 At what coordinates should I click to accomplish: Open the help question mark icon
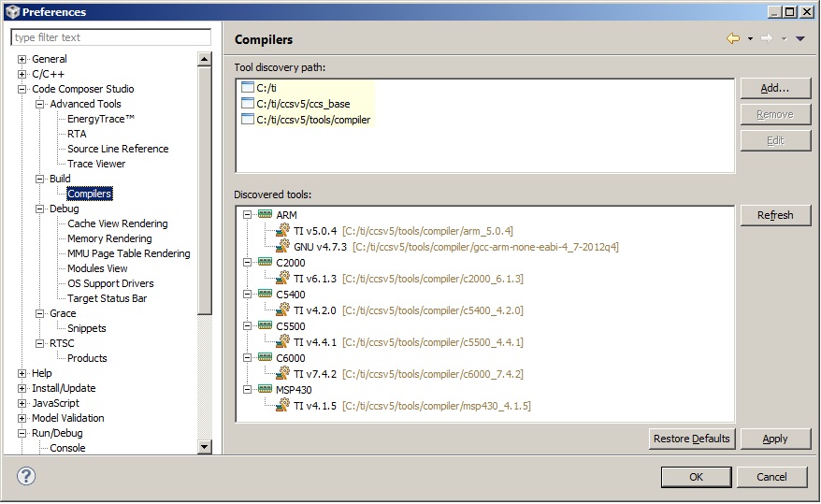coord(26,476)
